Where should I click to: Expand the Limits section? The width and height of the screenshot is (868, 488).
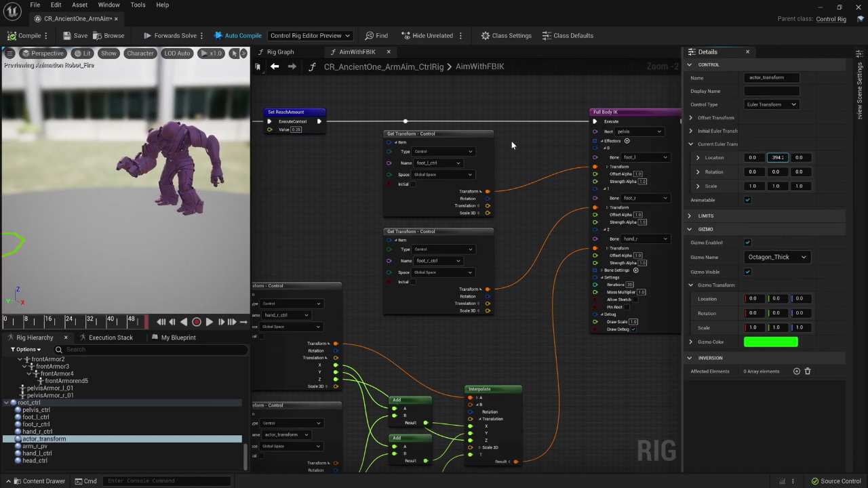pos(690,216)
